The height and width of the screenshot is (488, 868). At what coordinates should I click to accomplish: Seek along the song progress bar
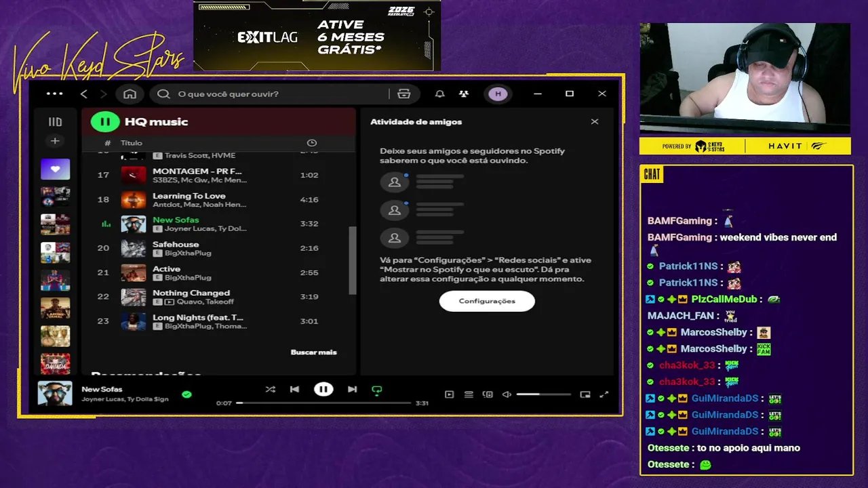[323, 403]
